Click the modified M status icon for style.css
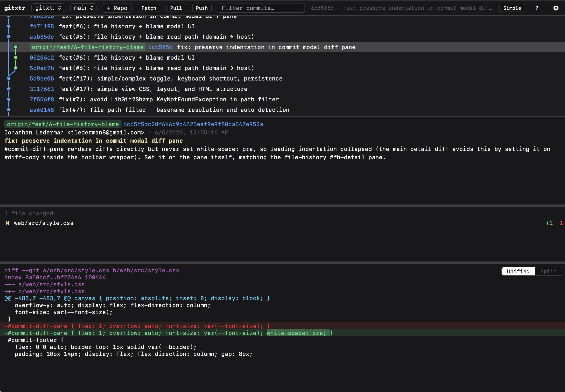 click(x=7, y=223)
